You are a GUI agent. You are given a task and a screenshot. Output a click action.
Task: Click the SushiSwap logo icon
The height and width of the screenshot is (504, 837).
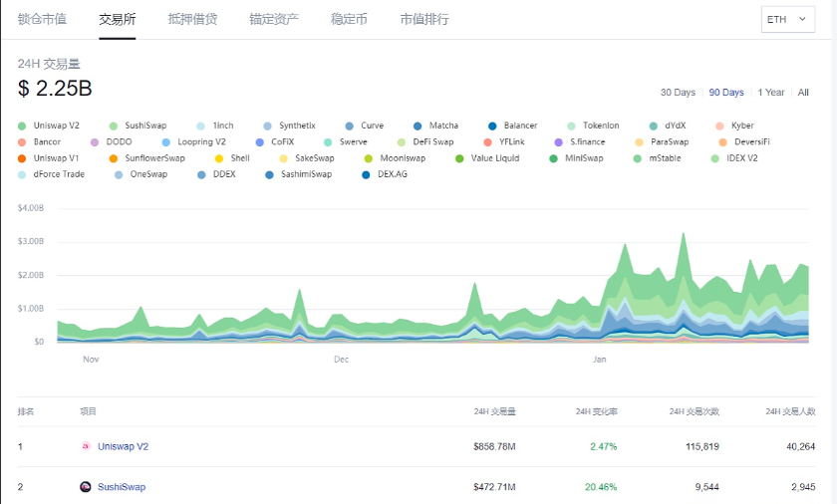(86, 487)
